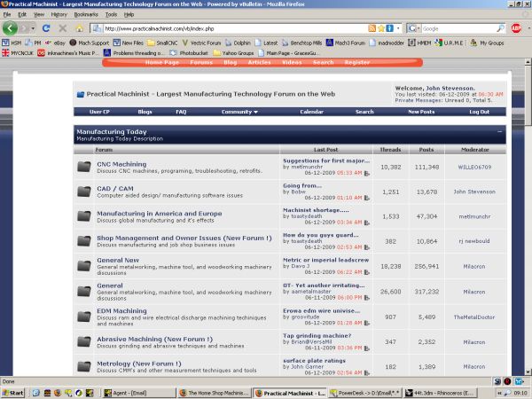The height and width of the screenshot is (399, 532).
Task: Click the CAD / CAM forum folder icon
Action: click(84, 192)
